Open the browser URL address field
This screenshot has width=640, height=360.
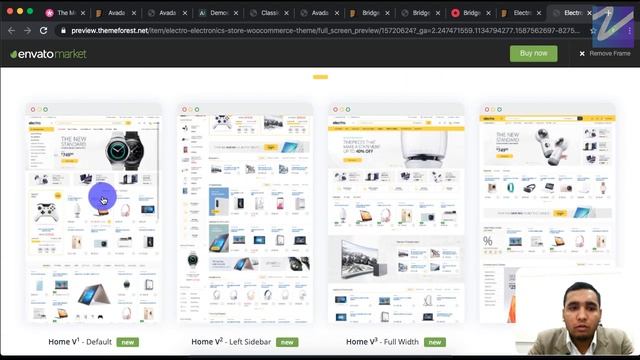tap(325, 31)
